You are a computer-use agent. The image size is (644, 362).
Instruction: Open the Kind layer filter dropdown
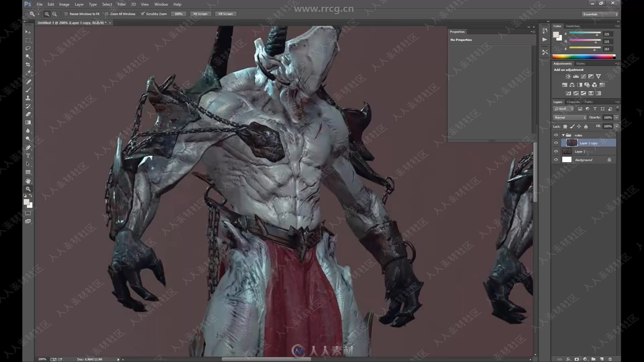[563, 109]
